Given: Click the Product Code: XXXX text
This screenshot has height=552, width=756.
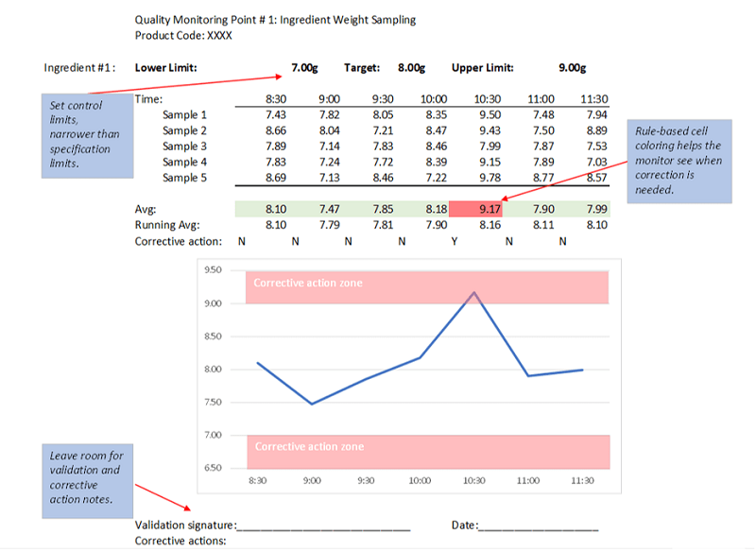Looking at the screenshot, I should (183, 36).
